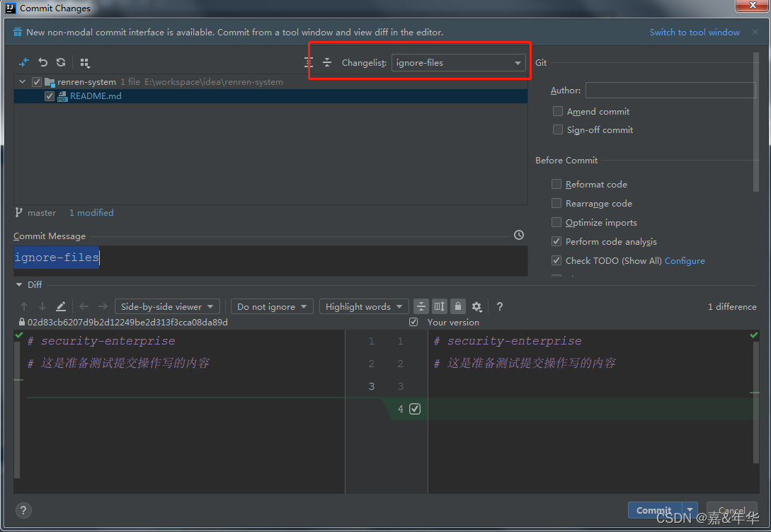Click the 1 modified link
Image resolution: width=771 pixels, height=532 pixels.
pyautogui.click(x=91, y=212)
